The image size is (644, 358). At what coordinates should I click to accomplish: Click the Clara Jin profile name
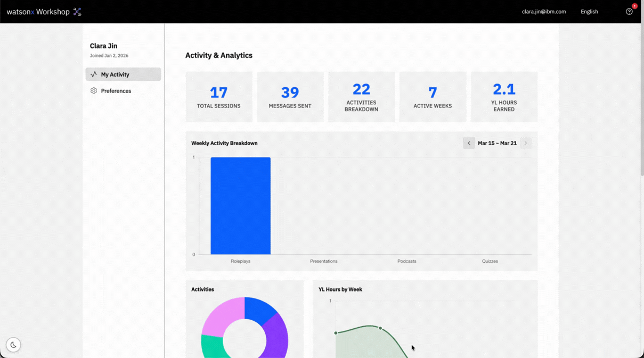(x=103, y=46)
